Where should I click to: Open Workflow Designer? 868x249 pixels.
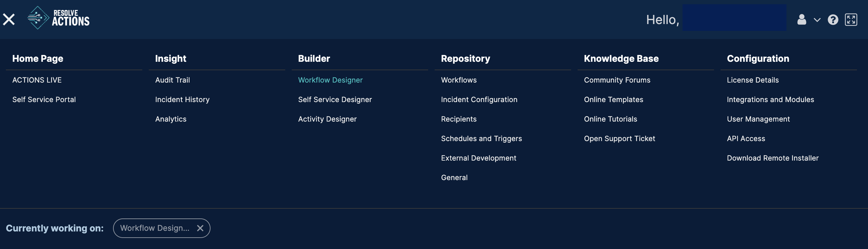tap(330, 80)
